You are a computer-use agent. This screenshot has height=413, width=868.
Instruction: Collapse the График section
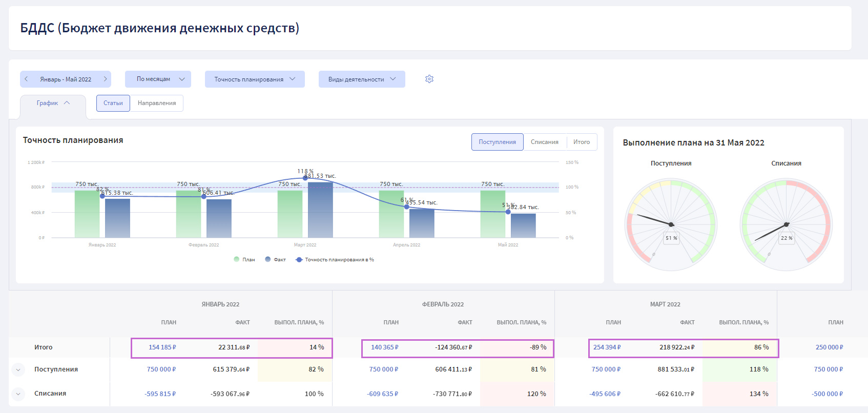click(x=53, y=103)
